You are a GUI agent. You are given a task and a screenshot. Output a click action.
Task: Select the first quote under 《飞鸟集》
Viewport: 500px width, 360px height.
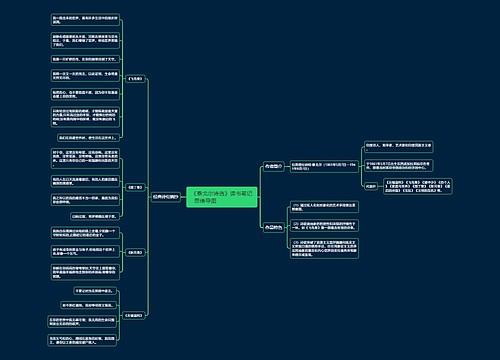point(85,20)
